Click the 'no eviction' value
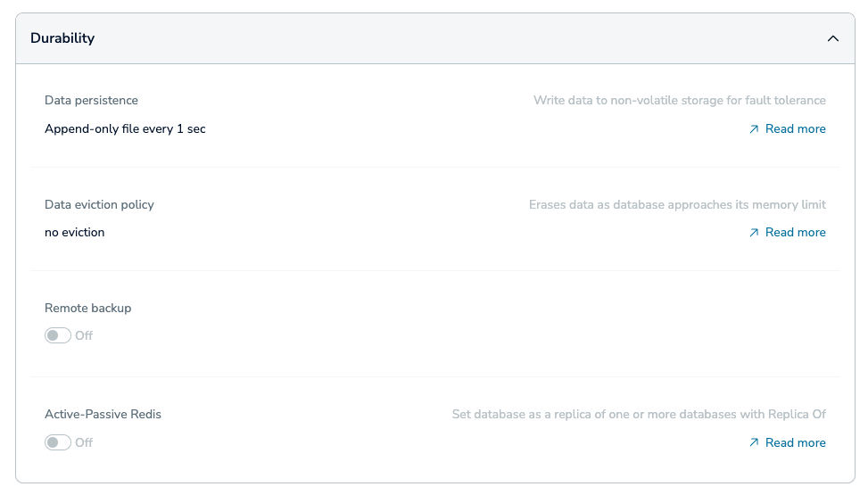This screenshot has width=868, height=495. click(x=75, y=233)
